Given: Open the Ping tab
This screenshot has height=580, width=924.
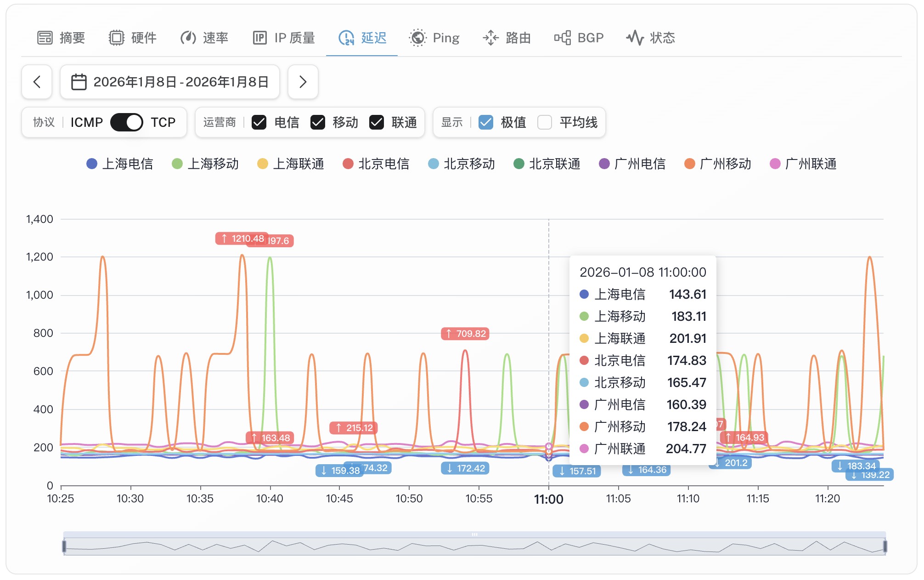Looking at the screenshot, I should [x=434, y=37].
